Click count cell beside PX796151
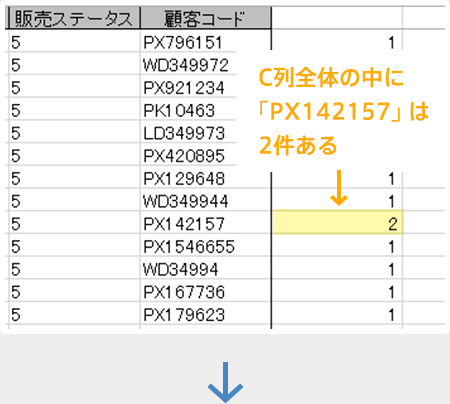This screenshot has width=450, height=404. pyautogui.click(x=337, y=41)
